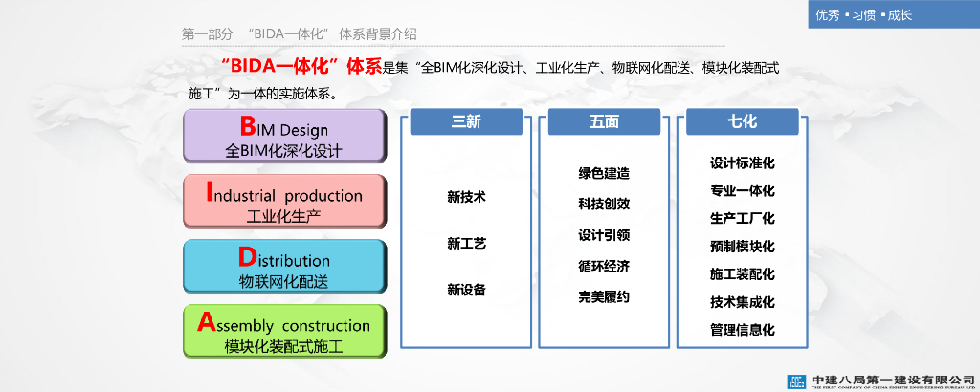The height and width of the screenshot is (392, 980).
Task: Click the line 施工”为一体的实施体系。
Action: [264, 95]
